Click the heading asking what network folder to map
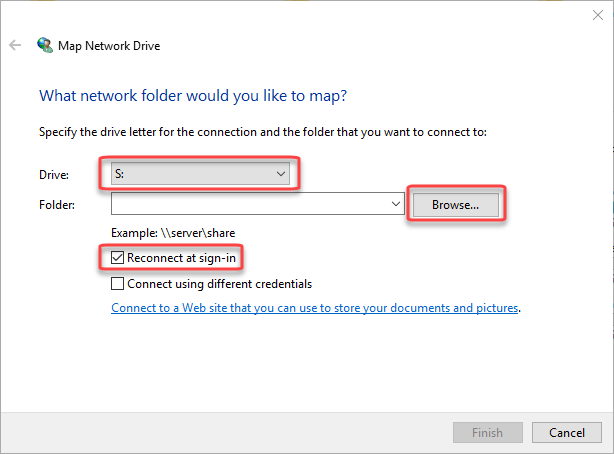 click(x=192, y=96)
